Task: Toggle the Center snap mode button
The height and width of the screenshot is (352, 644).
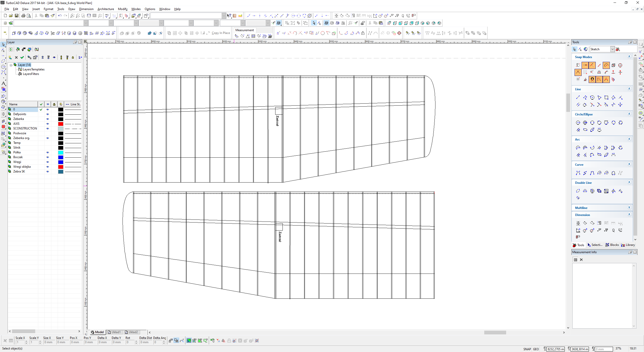Action: pyautogui.click(x=606, y=65)
